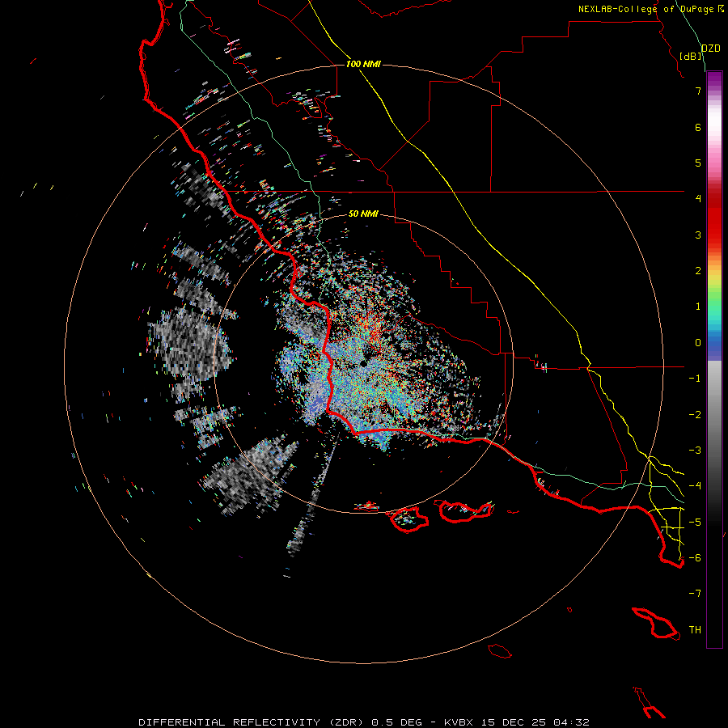Click the -7 value on color scale
728x728 pixels.
point(695,594)
